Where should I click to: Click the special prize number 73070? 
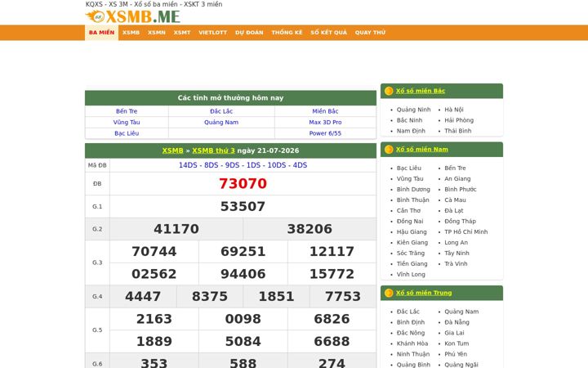click(x=243, y=184)
